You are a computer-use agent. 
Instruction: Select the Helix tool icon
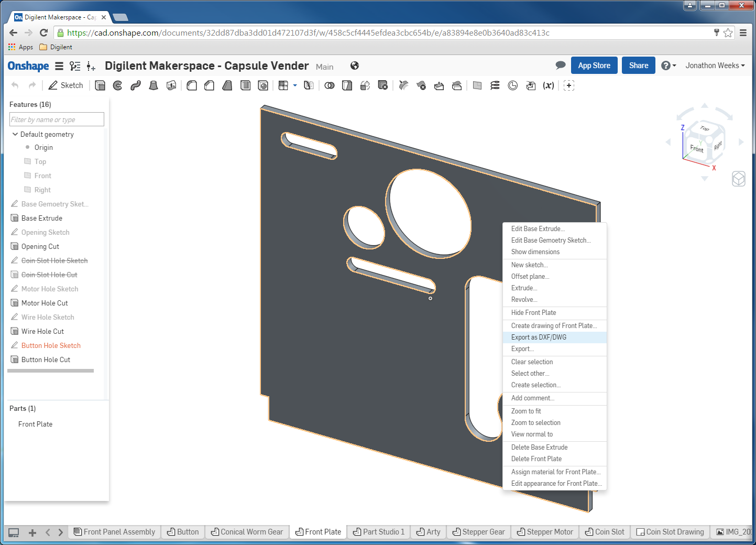(x=495, y=85)
